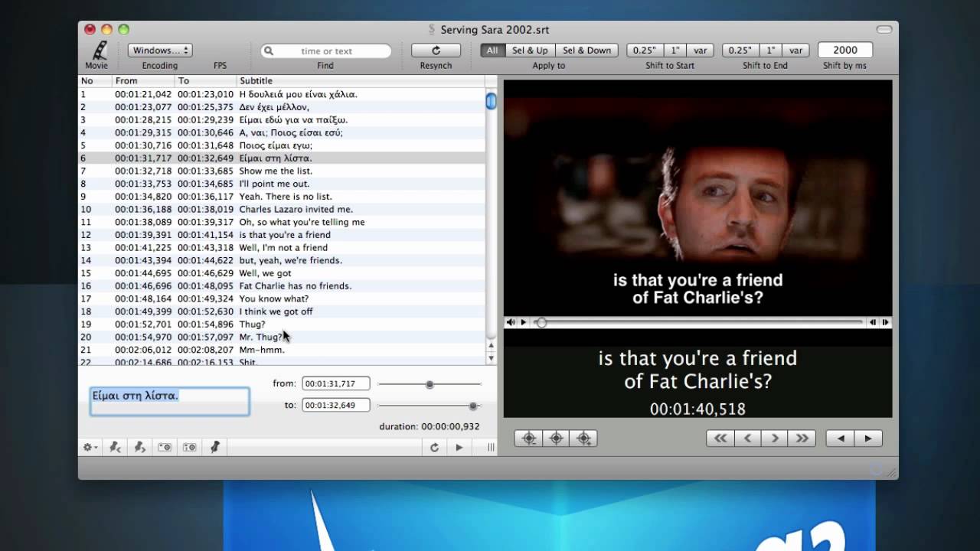Click the subtitle text edit box
Screen dimensions: 980x551
pos(169,401)
